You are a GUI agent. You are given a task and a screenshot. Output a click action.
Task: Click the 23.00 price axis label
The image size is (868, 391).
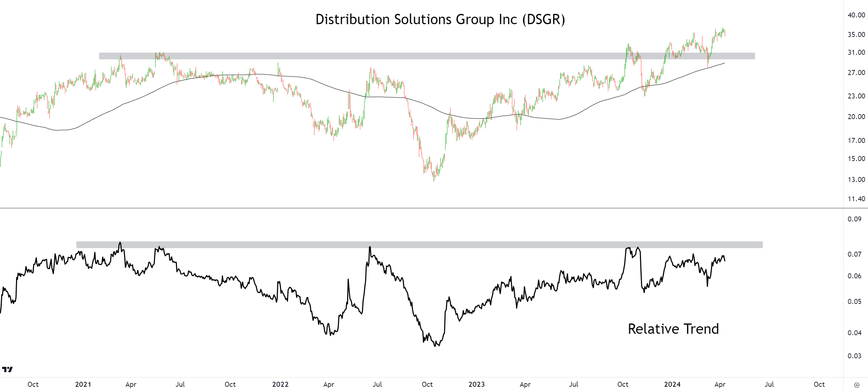click(856, 96)
